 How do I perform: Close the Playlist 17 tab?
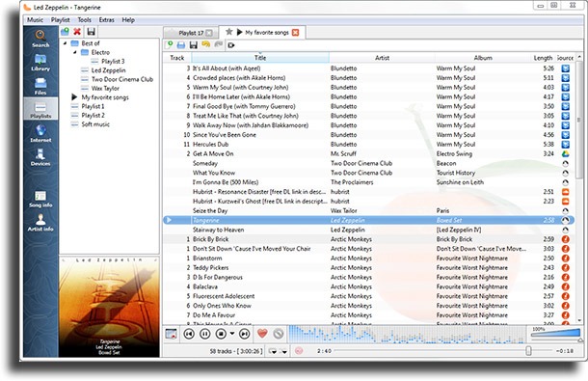[x=209, y=33]
